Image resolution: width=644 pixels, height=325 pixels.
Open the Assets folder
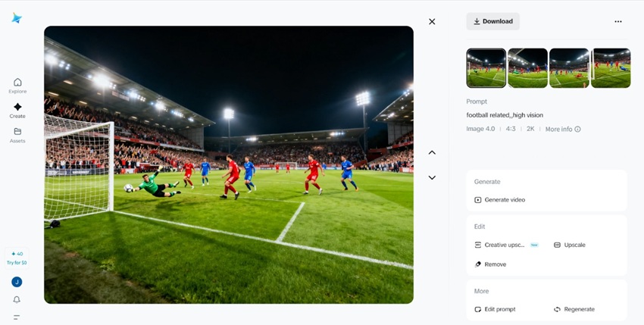point(17,135)
